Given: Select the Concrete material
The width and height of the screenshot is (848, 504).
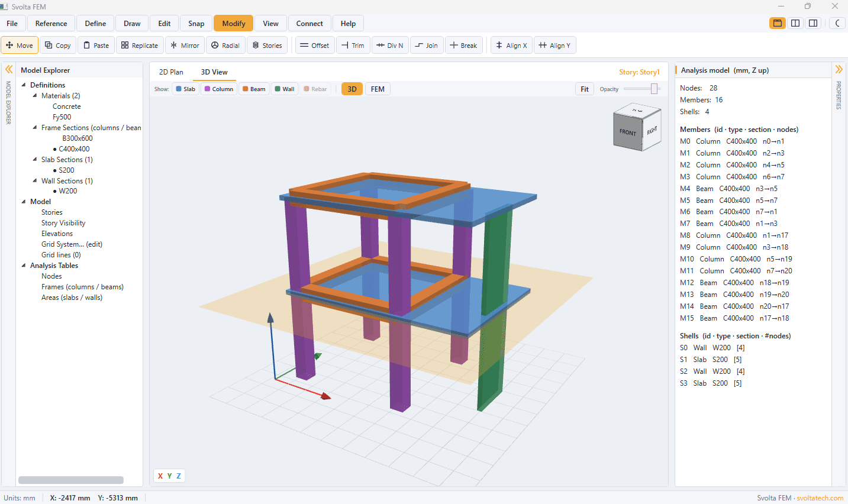Looking at the screenshot, I should [67, 106].
